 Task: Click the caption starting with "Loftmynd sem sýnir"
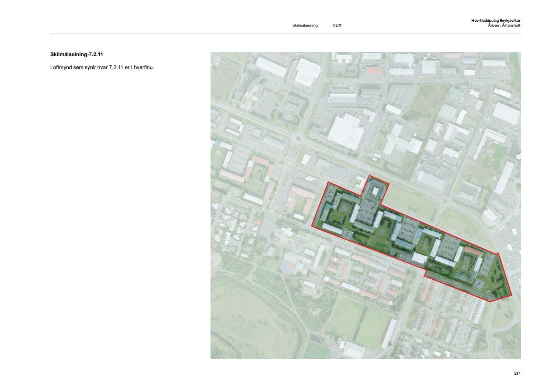point(102,67)
